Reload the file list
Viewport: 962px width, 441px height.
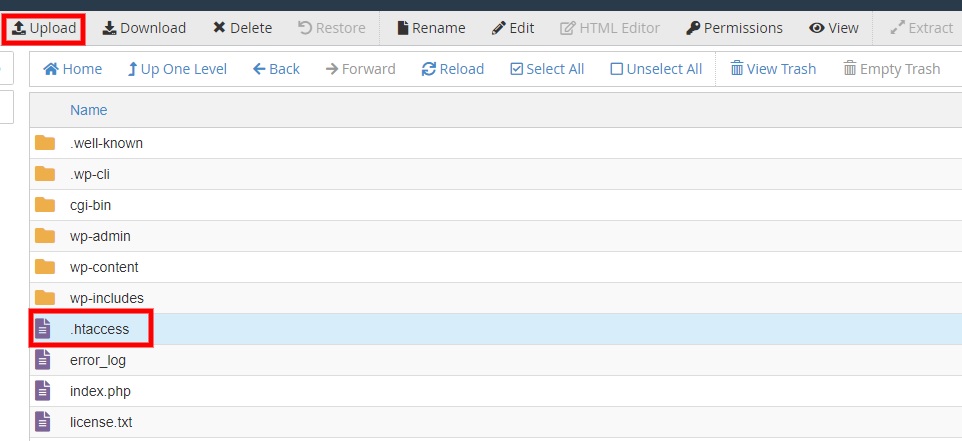click(453, 69)
